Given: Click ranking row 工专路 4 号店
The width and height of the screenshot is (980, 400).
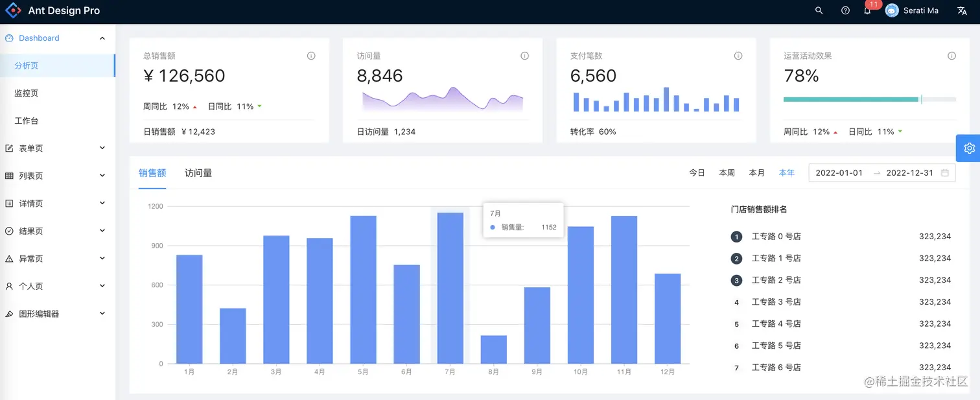Looking at the screenshot, I should click(x=841, y=324).
